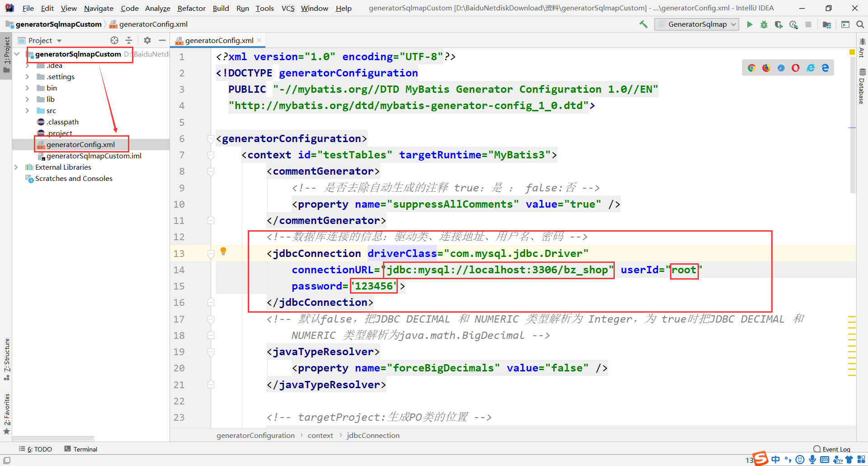Hide the Project tool window
The height and width of the screenshot is (466, 868).
tap(162, 40)
